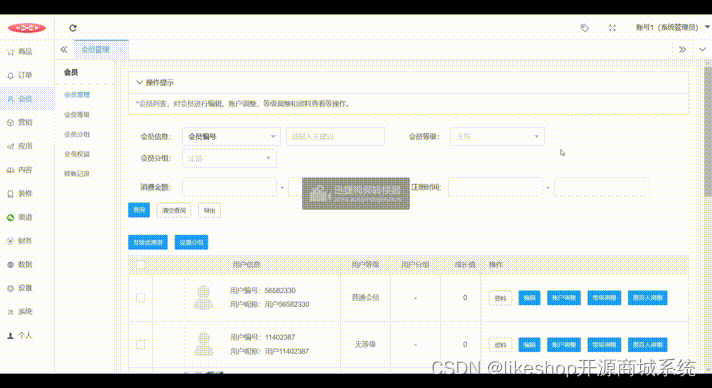Click the 设置分组 button
Screen dimensions: 712x388
point(191,242)
